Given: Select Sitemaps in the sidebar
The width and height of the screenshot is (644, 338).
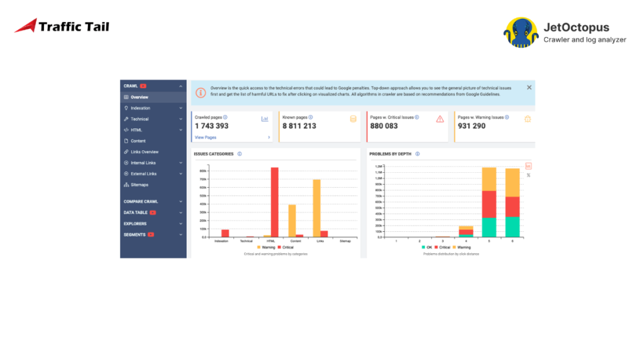Looking at the screenshot, I should coord(139,185).
